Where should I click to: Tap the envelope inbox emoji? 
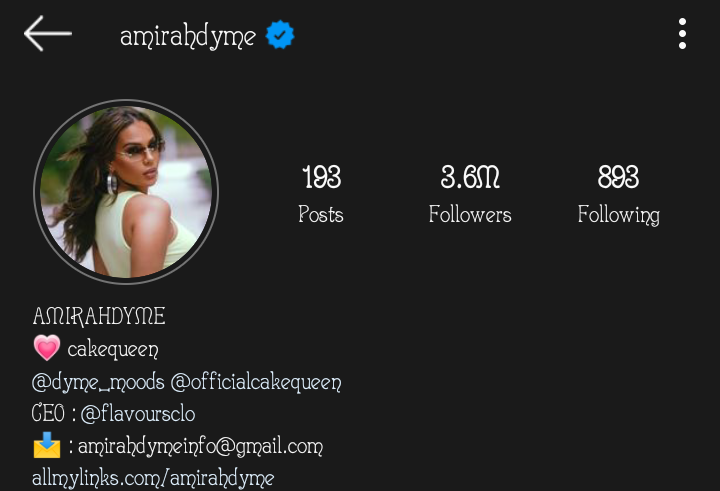click(47, 445)
